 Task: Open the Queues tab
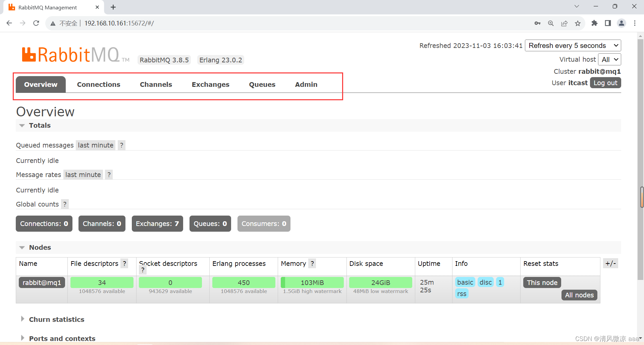coord(262,84)
